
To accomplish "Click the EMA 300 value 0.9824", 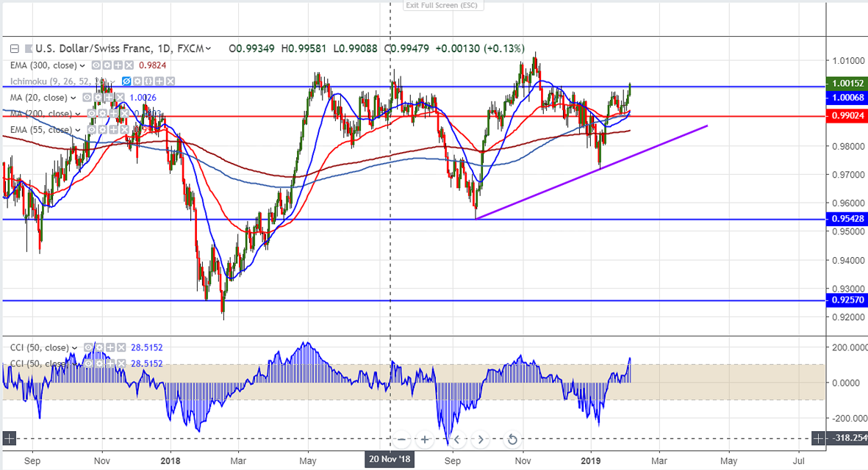I will [152, 65].
